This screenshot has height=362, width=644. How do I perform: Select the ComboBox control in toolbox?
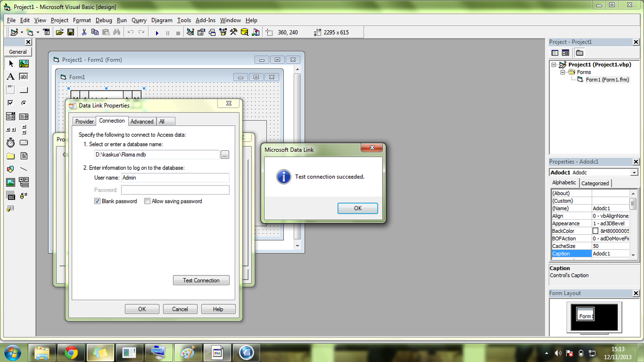11,117
